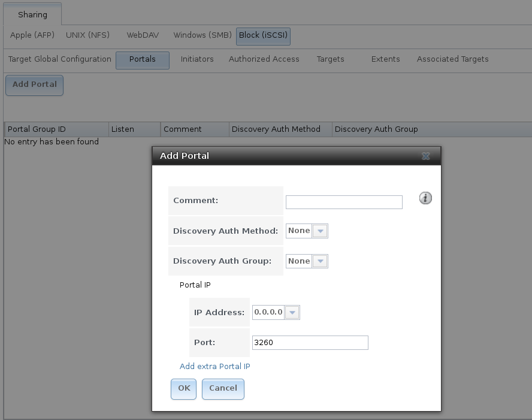Show the Extents tab
532x420 pixels.
click(385, 59)
